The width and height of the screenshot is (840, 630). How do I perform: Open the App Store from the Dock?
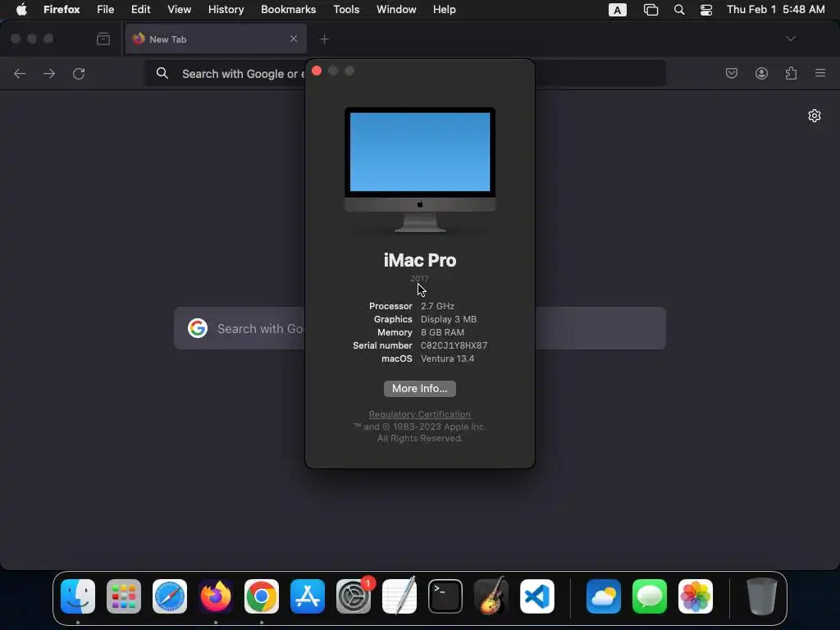pos(308,596)
